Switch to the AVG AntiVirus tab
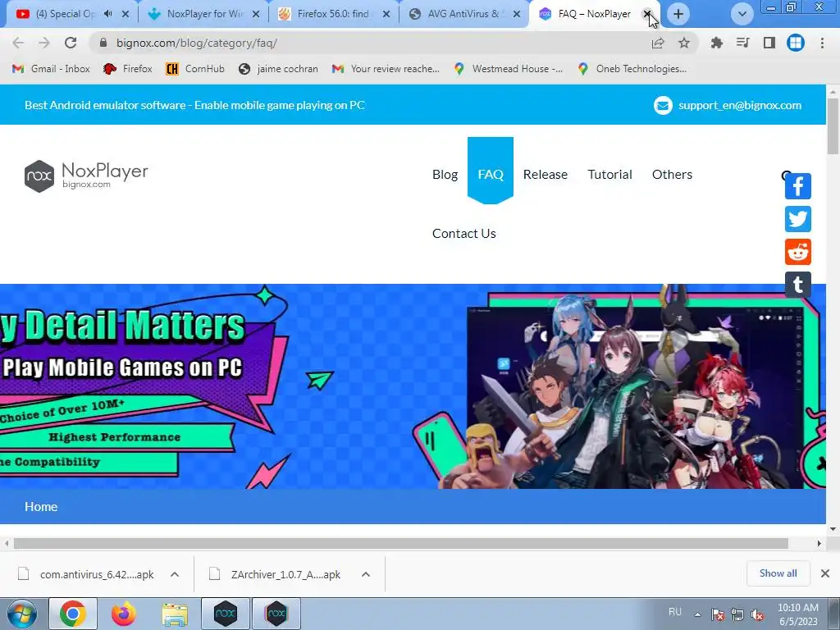The height and width of the screenshot is (630, 840). point(463,14)
